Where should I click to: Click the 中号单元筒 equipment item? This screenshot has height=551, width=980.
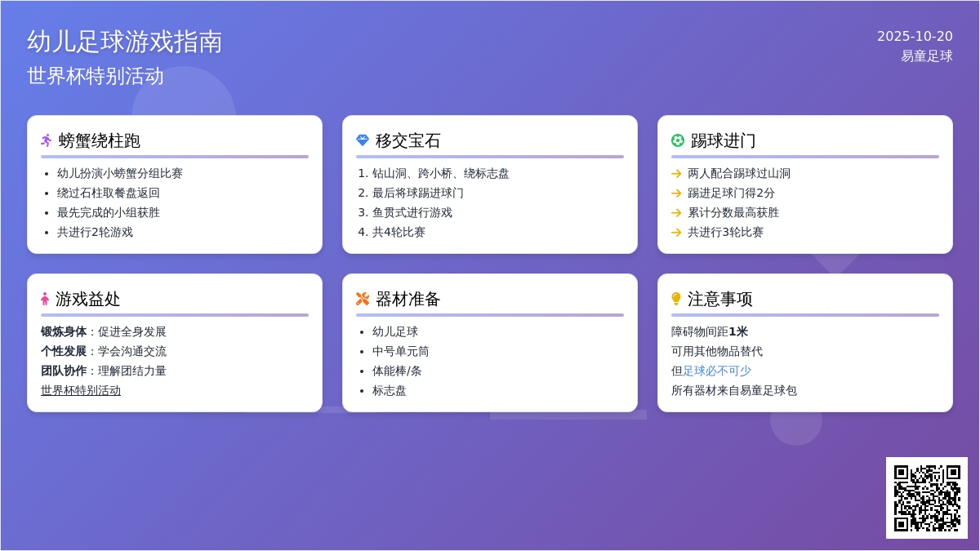[x=400, y=352]
